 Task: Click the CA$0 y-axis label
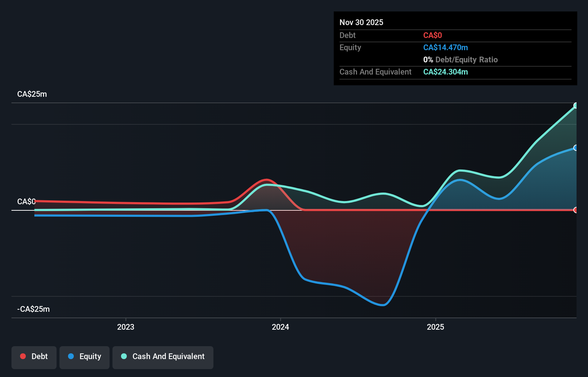(26, 201)
